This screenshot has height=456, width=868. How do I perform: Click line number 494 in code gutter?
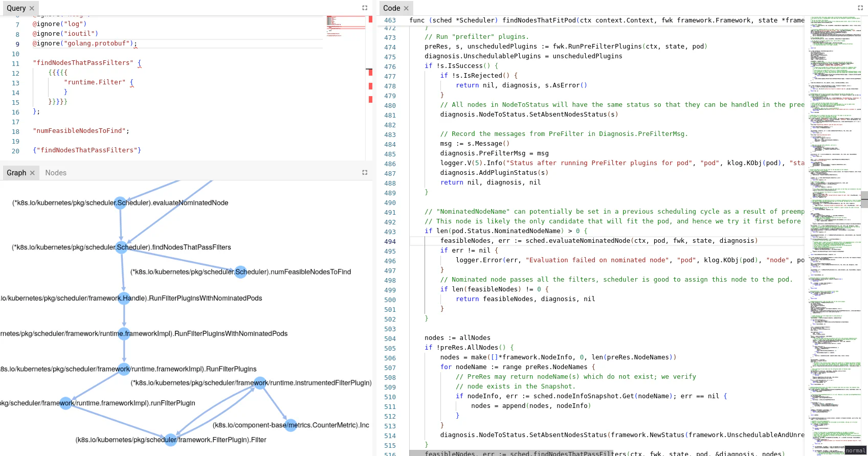coord(390,242)
